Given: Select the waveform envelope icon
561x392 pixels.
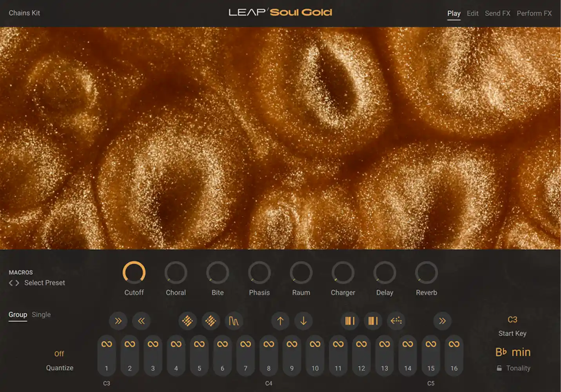Looking at the screenshot, I should coord(234,321).
